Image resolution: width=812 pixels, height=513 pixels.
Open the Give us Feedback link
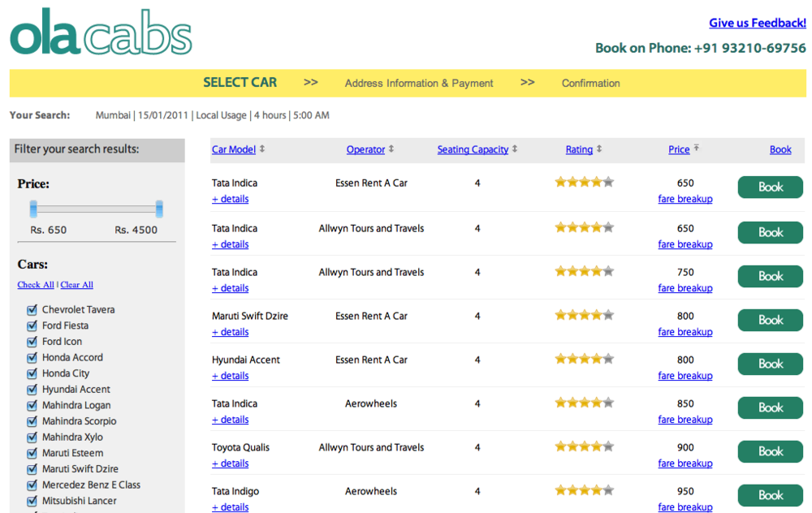coord(757,23)
